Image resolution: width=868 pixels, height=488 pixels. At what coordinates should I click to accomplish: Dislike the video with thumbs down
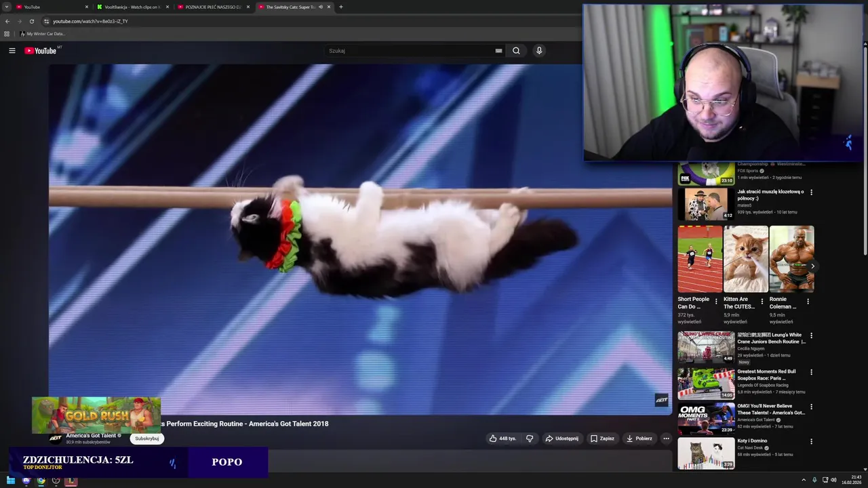coord(530,439)
